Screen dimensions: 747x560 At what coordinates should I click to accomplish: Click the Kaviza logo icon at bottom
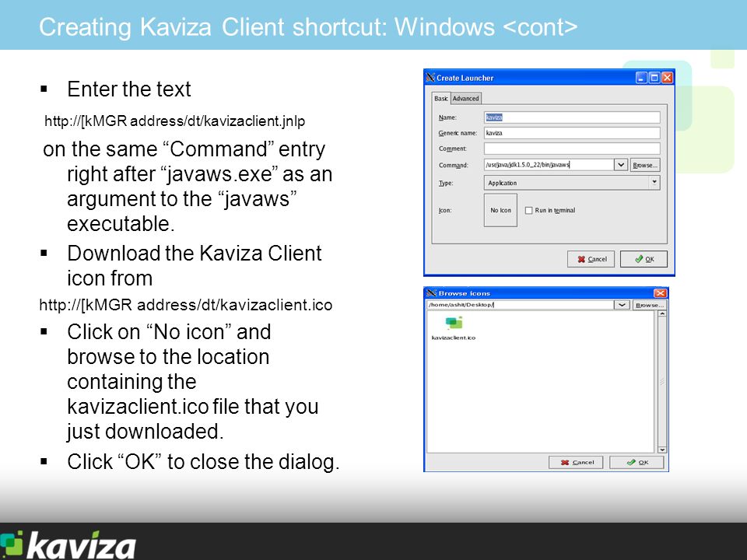12,544
